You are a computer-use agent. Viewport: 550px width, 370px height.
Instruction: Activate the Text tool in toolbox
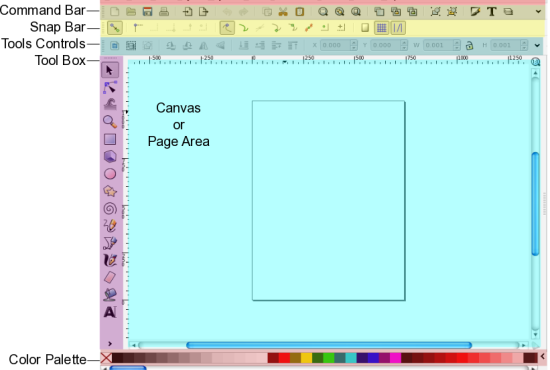point(110,312)
